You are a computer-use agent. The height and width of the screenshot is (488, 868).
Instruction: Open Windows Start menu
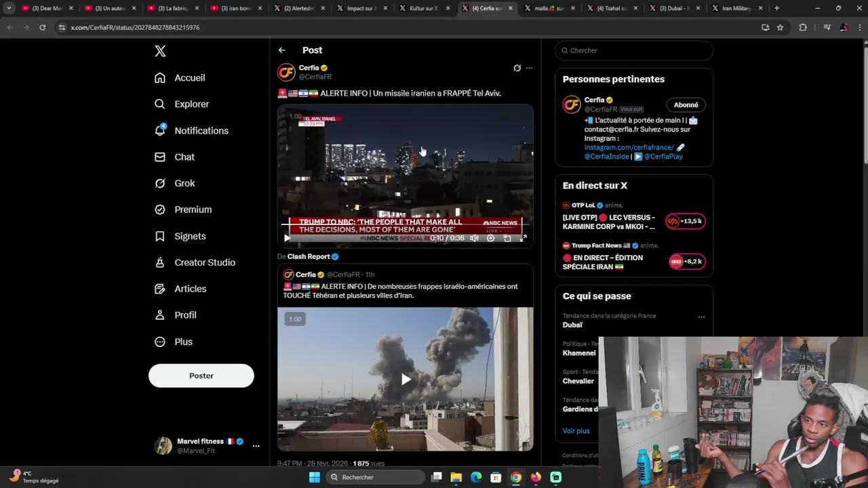click(315, 477)
